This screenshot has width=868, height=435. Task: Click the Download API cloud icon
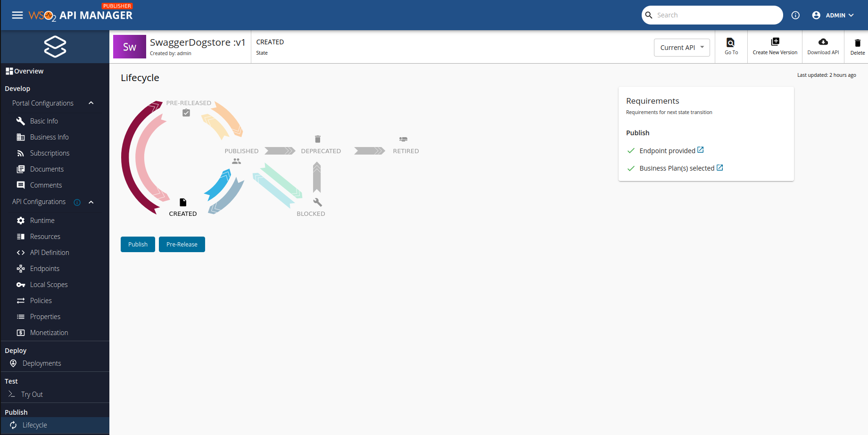(823, 41)
